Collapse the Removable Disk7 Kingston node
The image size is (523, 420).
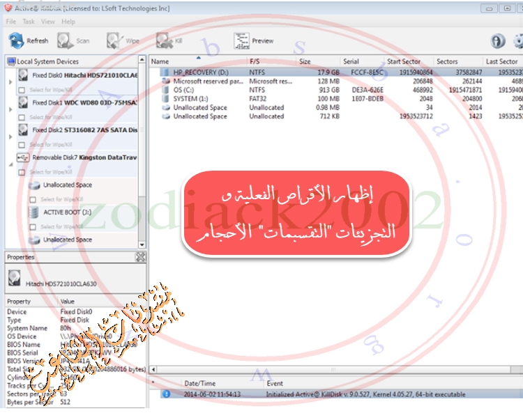pyautogui.click(x=10, y=164)
